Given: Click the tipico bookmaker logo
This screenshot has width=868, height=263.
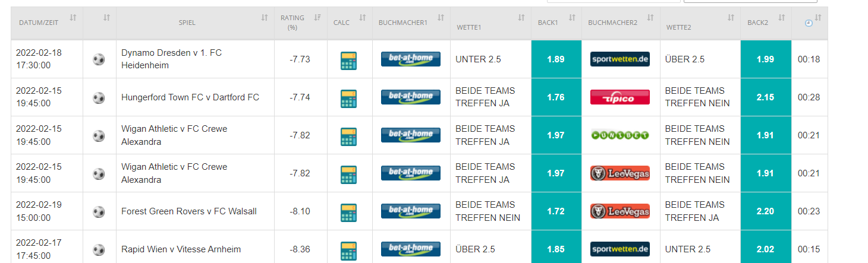Looking at the screenshot, I should tap(620, 97).
